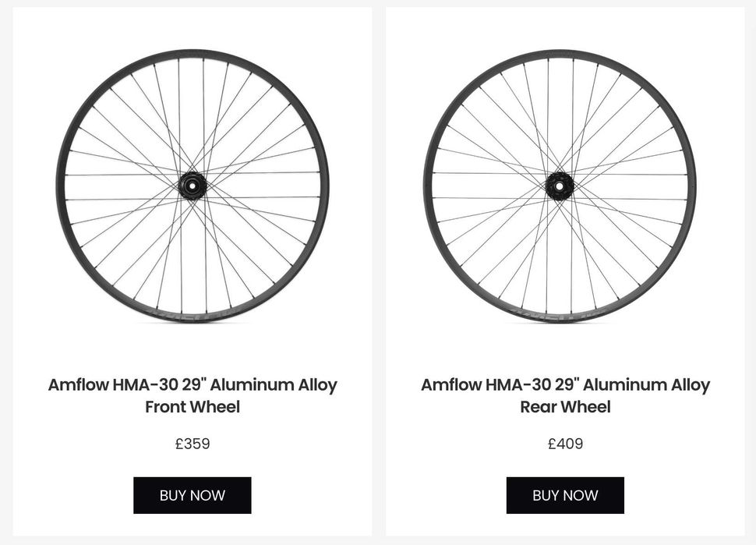This screenshot has height=545, width=756.
Task: Click the black hub of the rear wheel
Action: pos(559,186)
